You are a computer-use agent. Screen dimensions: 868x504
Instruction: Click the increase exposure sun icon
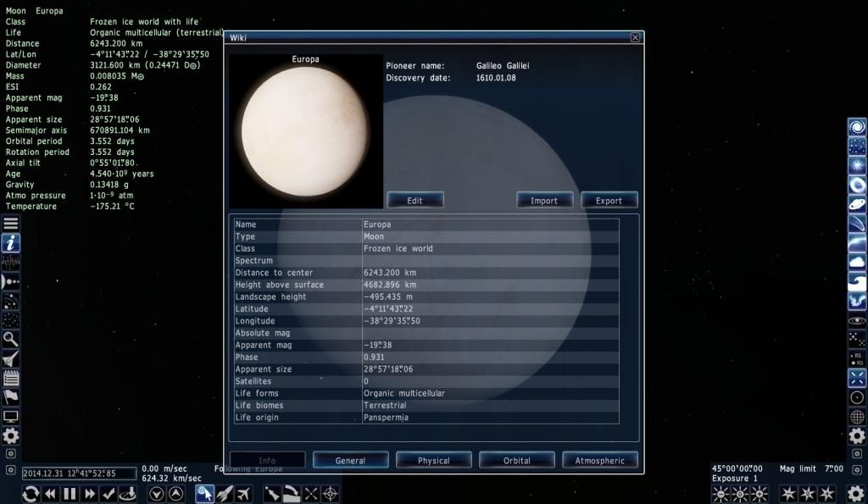click(x=759, y=493)
